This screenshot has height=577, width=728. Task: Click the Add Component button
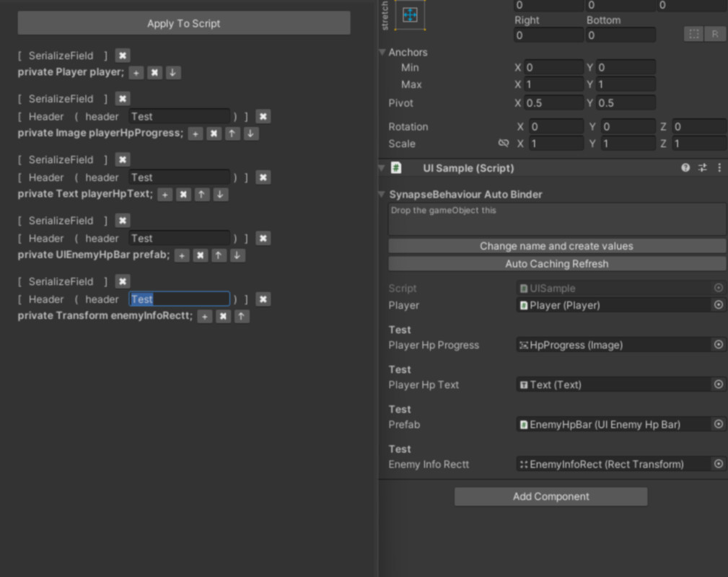pyautogui.click(x=550, y=496)
